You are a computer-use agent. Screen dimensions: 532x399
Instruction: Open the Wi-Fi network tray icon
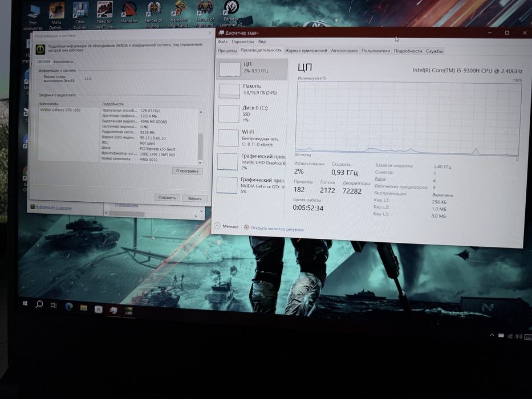pyautogui.click(x=510, y=336)
